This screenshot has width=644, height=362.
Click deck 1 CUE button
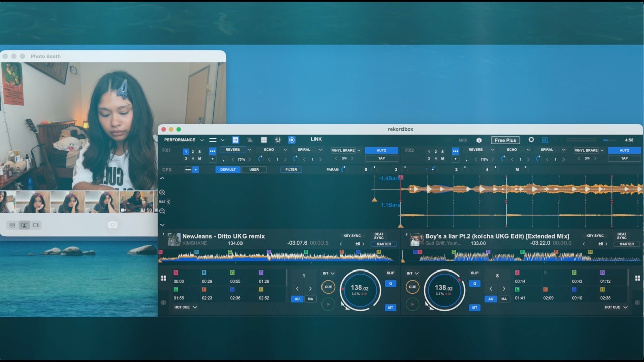coord(328,287)
